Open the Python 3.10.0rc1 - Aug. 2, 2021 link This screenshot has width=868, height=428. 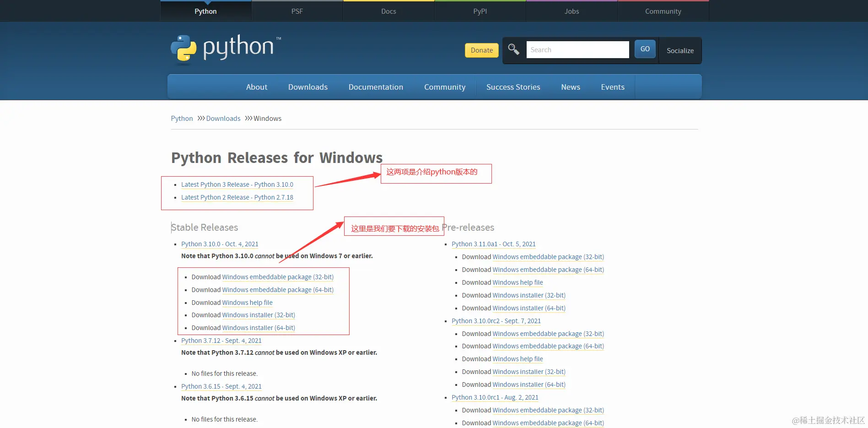pyautogui.click(x=495, y=397)
